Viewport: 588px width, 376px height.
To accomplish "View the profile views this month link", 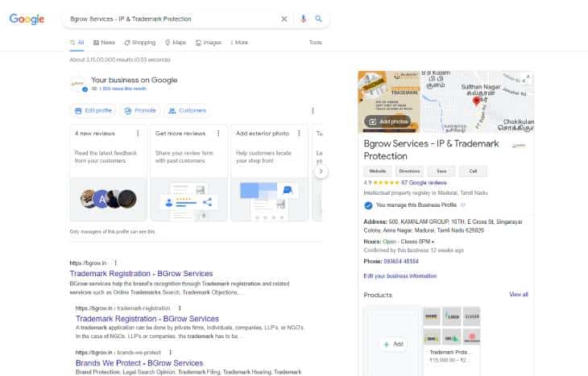I will pos(123,89).
